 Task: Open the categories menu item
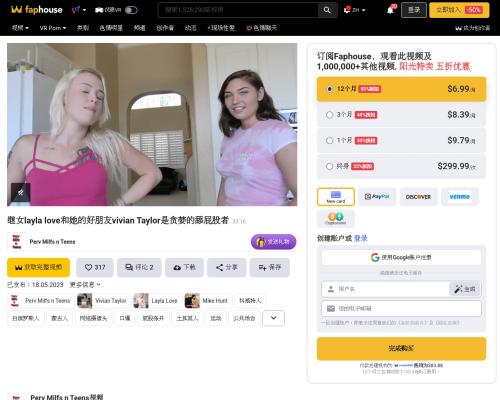(83, 28)
